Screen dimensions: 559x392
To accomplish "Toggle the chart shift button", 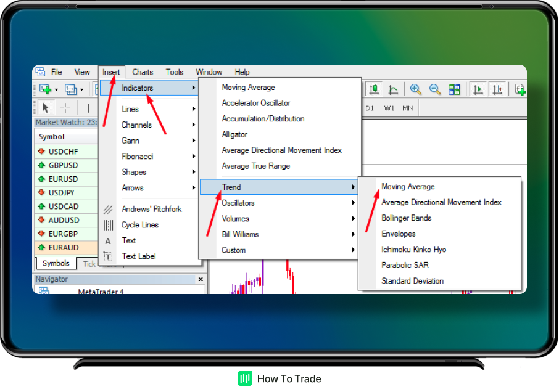I will [x=497, y=90].
